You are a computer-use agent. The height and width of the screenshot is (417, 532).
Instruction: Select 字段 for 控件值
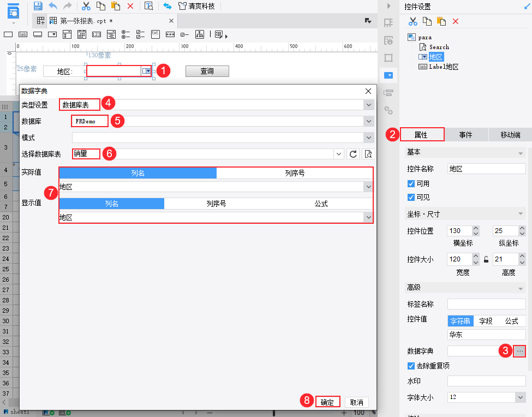tap(486, 321)
